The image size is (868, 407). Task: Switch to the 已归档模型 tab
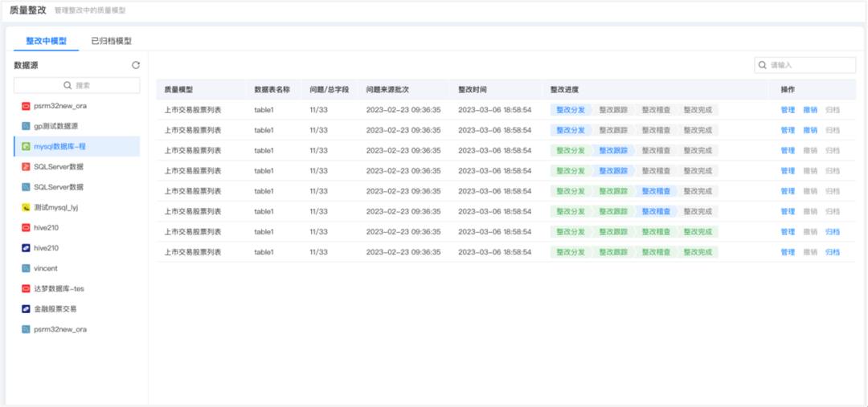coord(111,41)
